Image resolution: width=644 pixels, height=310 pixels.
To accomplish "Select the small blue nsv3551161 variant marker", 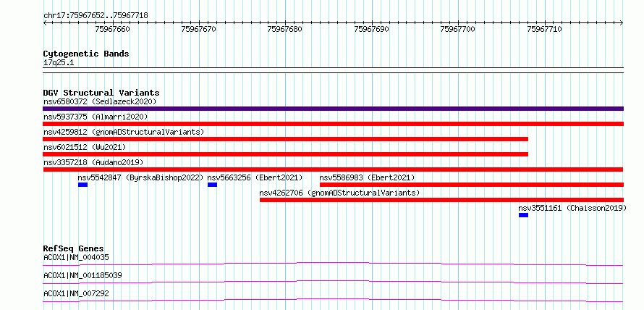I will pos(523,215).
